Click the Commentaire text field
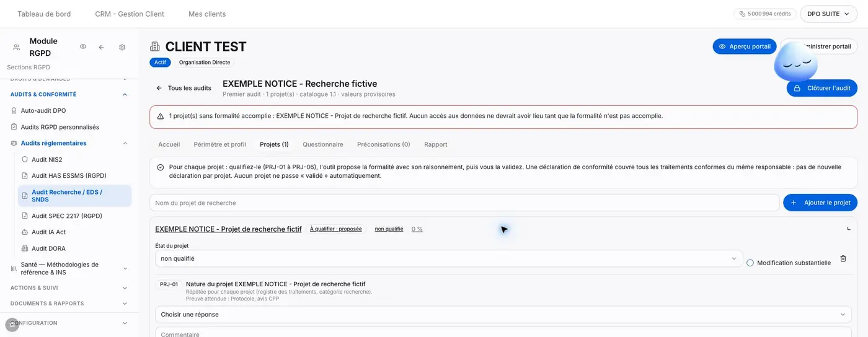Viewport: 868px width, 337px height. (503, 333)
